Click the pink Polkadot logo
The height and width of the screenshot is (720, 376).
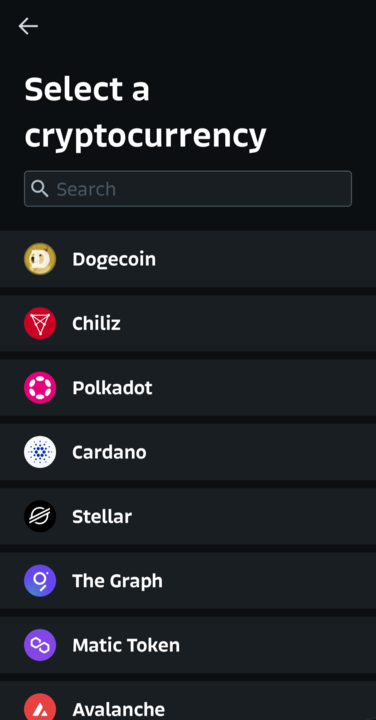coord(40,388)
